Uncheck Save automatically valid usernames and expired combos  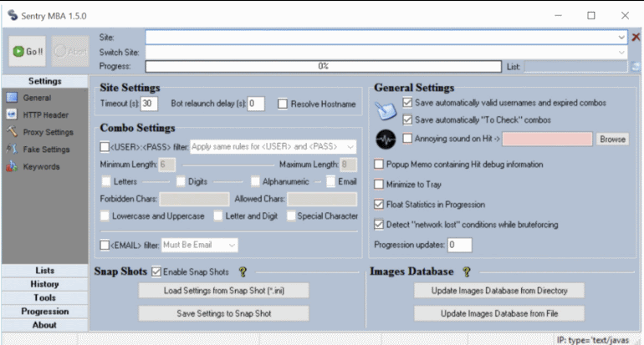tap(407, 102)
